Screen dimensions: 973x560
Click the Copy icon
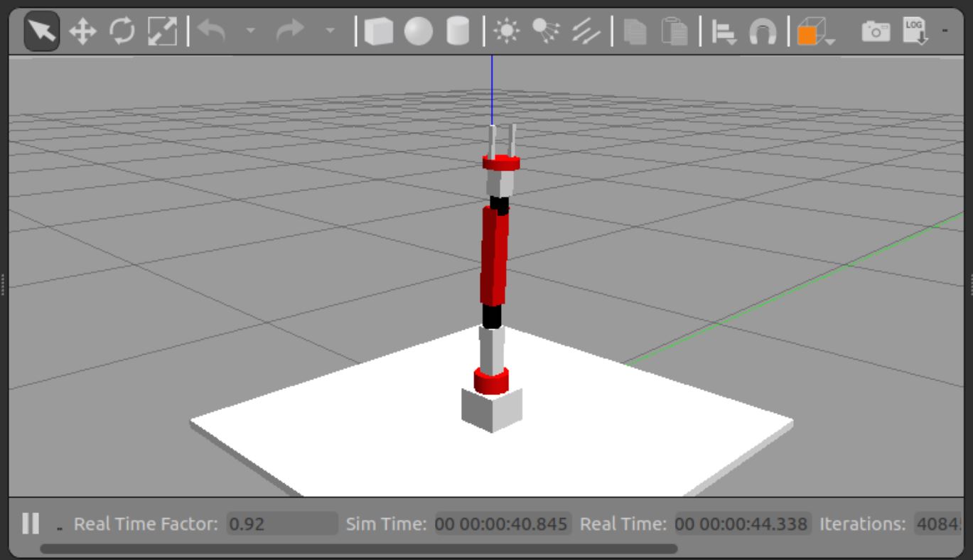pos(635,32)
